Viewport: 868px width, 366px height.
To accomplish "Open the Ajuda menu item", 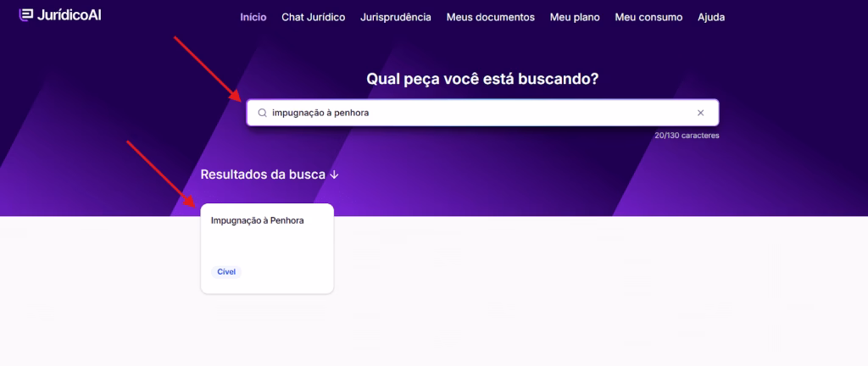I will click(711, 17).
